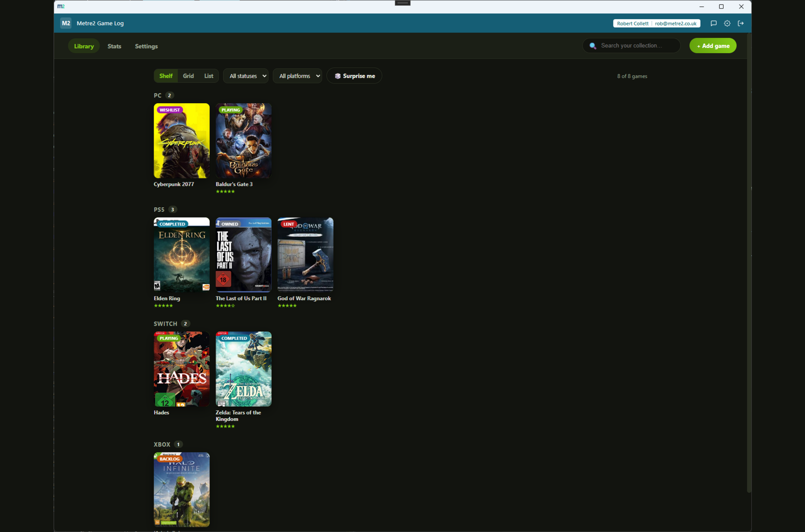
Task: Open the Elden Ring cover
Action: point(182,255)
